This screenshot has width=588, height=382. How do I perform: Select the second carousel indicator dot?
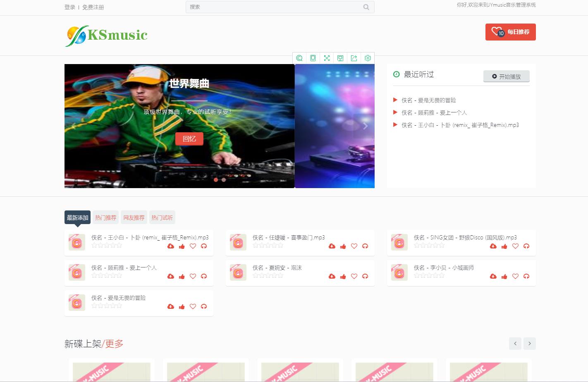(224, 180)
